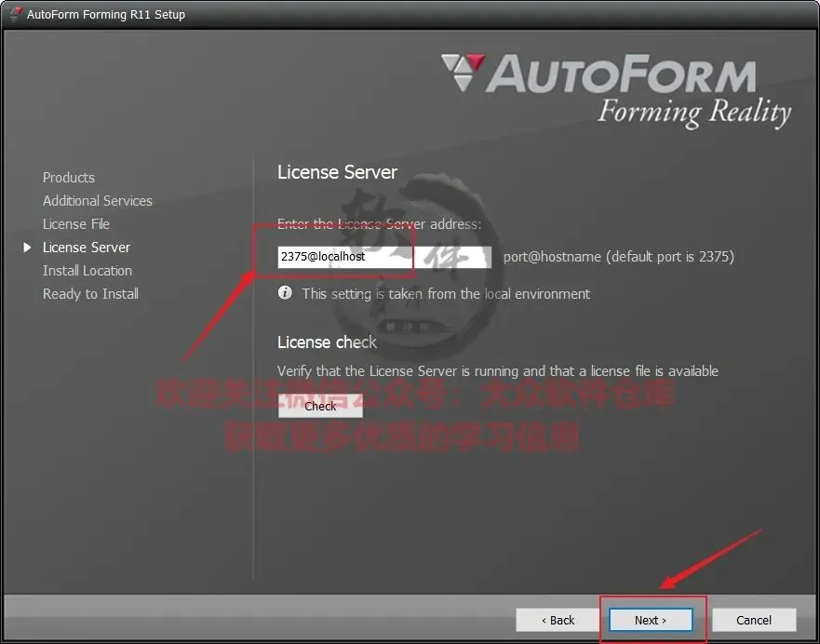Click the 'This setting is taken from the local environment' text

[446, 294]
